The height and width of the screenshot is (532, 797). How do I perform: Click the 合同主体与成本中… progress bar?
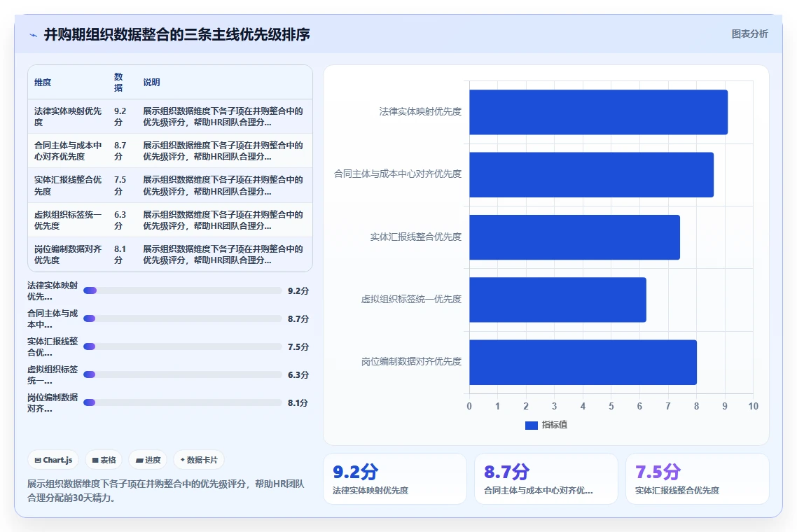pyautogui.click(x=183, y=318)
